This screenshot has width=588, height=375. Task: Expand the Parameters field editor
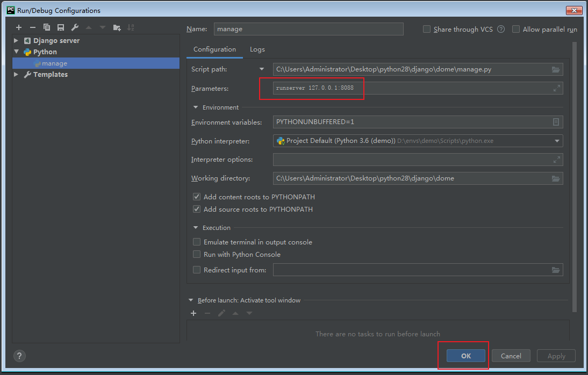tap(557, 88)
